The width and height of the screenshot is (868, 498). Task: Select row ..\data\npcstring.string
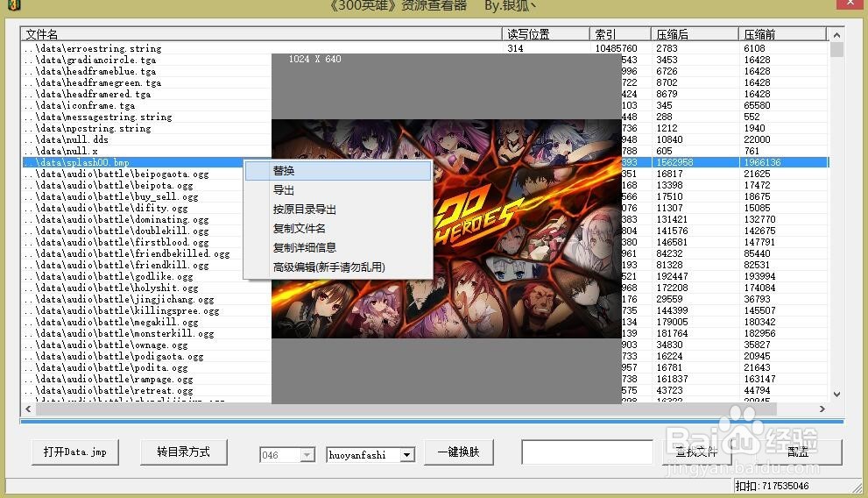tap(425, 128)
